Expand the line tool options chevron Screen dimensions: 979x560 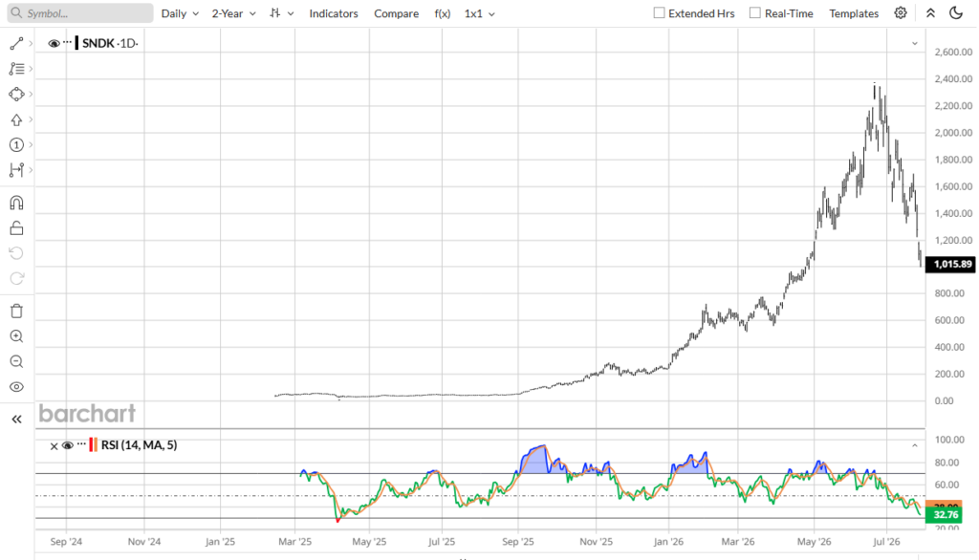point(31,43)
